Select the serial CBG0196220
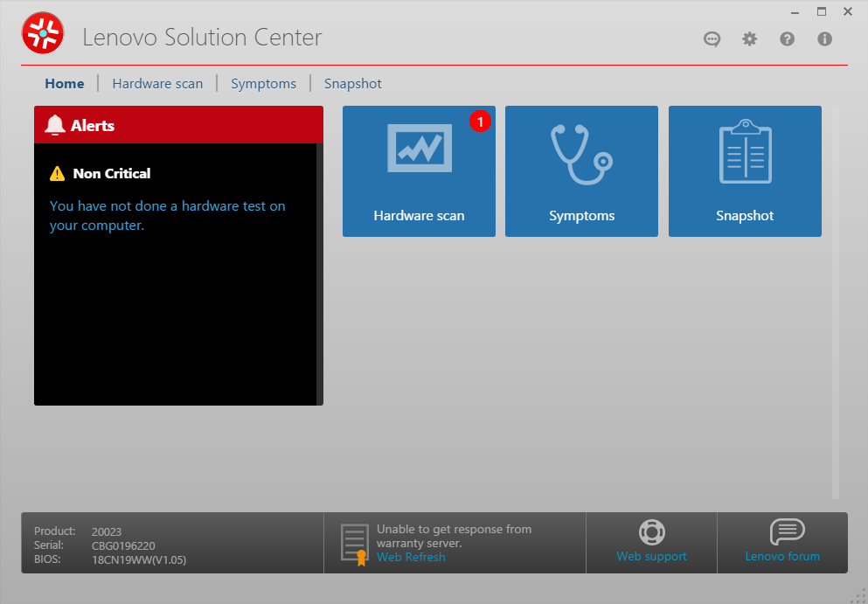Viewport: 868px width, 604px height. click(x=123, y=545)
